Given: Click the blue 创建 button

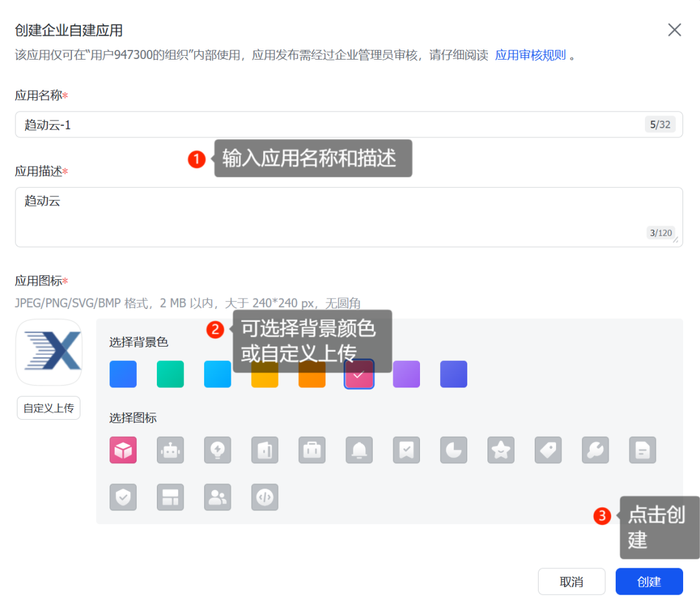Looking at the screenshot, I should (649, 581).
